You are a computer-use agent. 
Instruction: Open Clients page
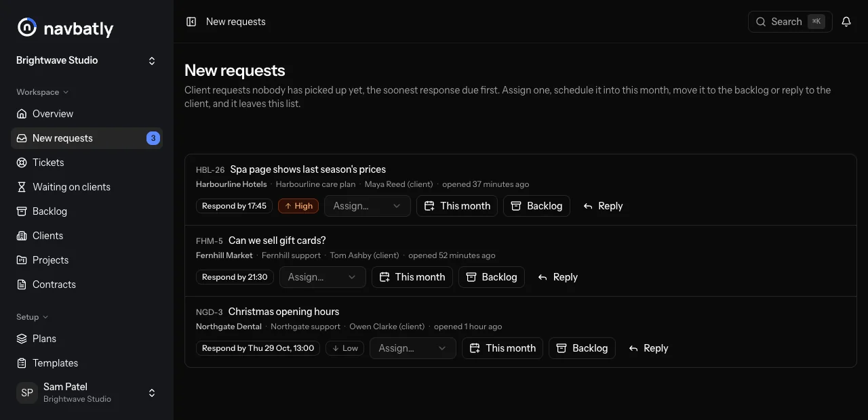87,236
